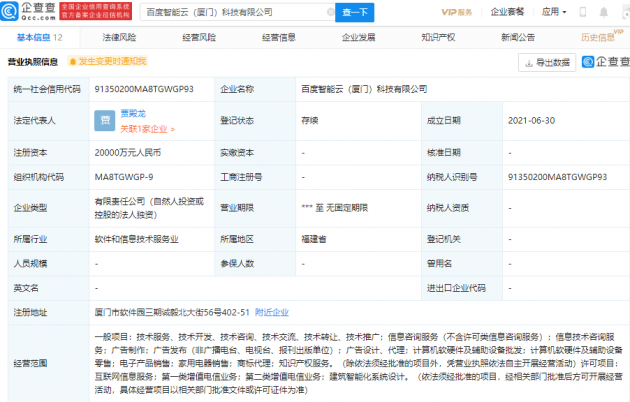
Task: Open 企业套餐 link
Action: 507,12
